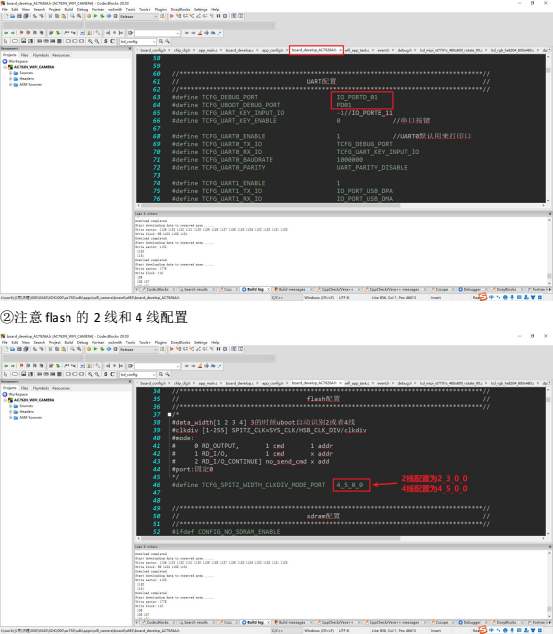
Task: Open Release build target dropdown in flash-config window
Action: (138, 349)
